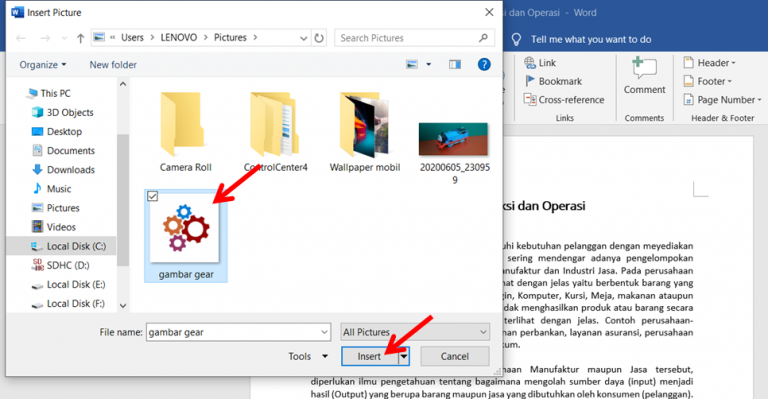Viewport: 768px width, 399px height.
Task: Show the preview pane icon
Action: [455, 65]
